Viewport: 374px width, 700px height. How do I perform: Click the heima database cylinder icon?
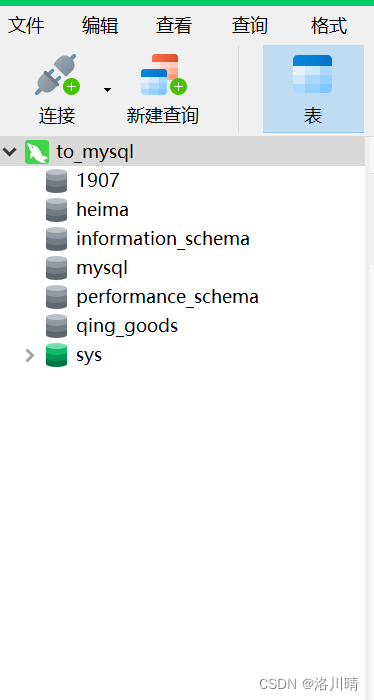pos(57,210)
